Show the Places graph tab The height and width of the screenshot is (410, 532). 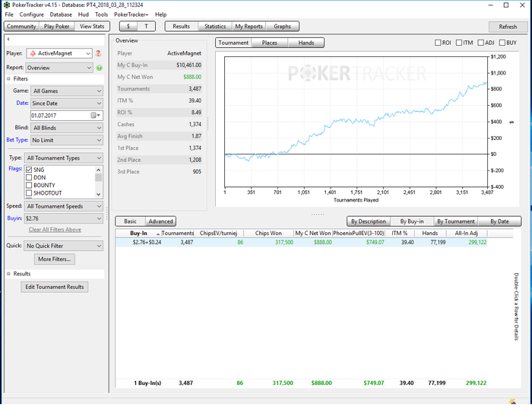[x=269, y=43]
